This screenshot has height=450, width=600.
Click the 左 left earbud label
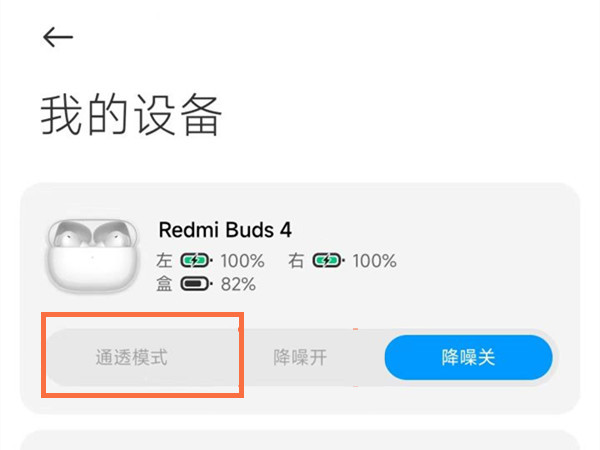165,261
